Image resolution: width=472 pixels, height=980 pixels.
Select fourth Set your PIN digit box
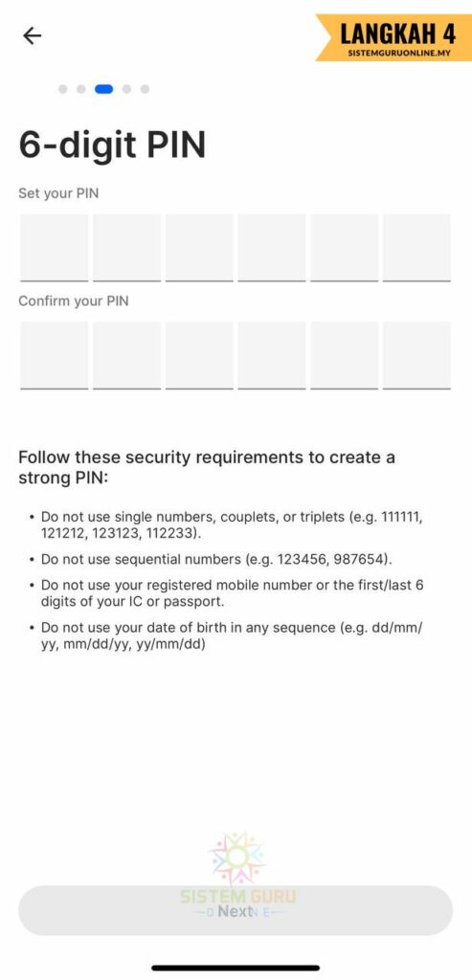[x=272, y=248]
